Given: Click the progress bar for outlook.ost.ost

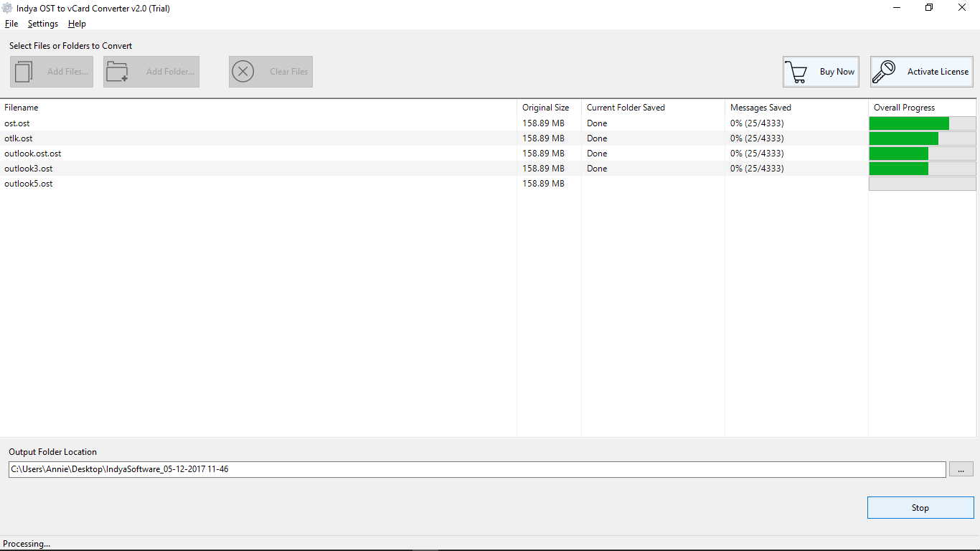Looking at the screenshot, I should pyautogui.click(x=923, y=154).
